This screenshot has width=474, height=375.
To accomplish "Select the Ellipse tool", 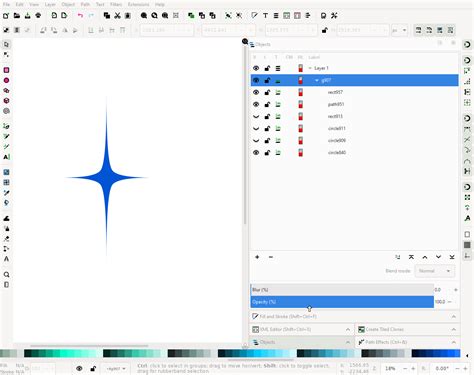I will coord(6,80).
